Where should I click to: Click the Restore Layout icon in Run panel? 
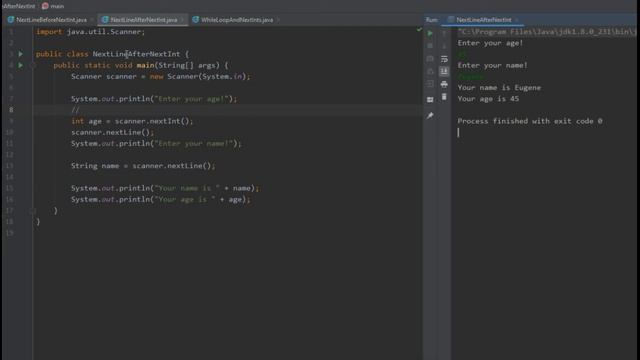pyautogui.click(x=430, y=100)
